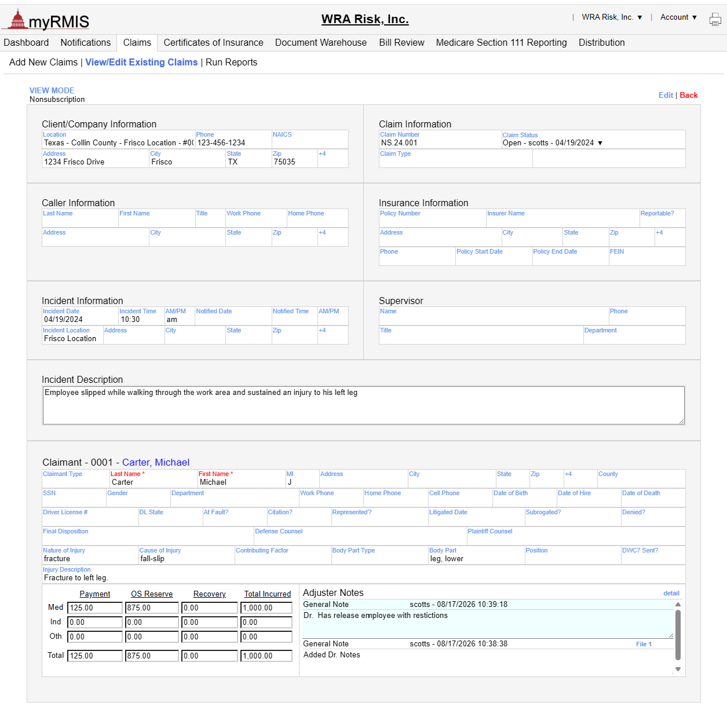Open the Document Warehouse tab
This screenshot has height=728, width=727.
pos(321,43)
